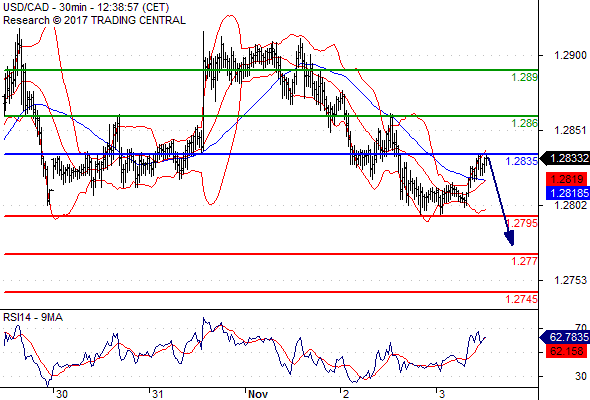
Task: Click the dark blue downward arrow head
Action: (x=509, y=238)
